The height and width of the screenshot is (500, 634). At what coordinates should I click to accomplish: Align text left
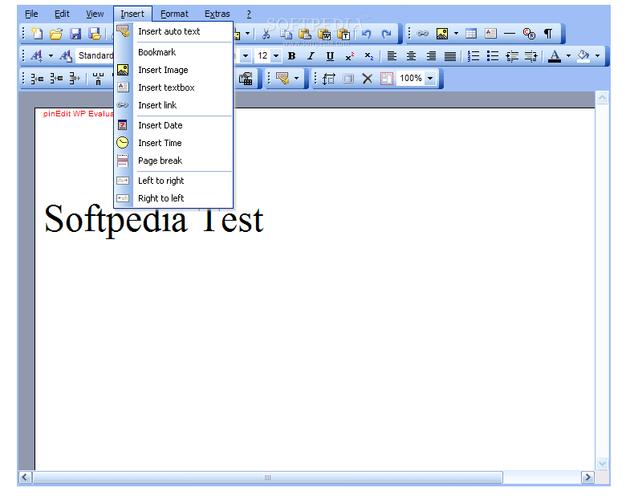(x=392, y=56)
